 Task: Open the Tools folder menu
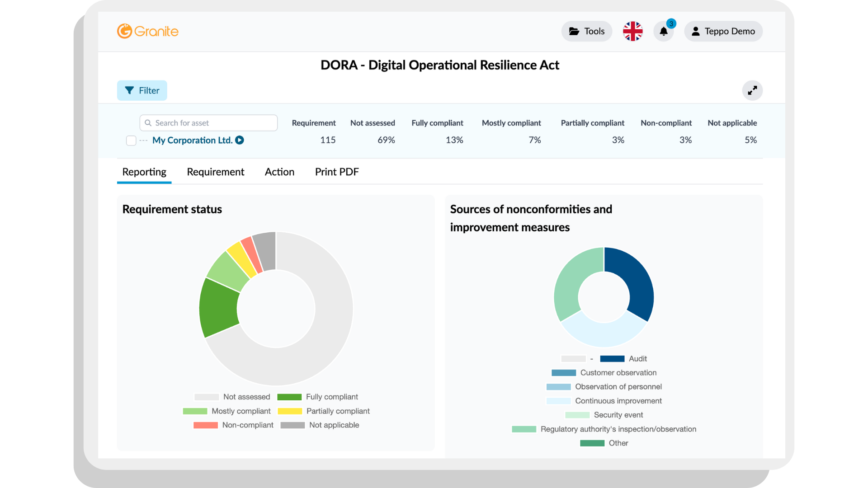(x=586, y=31)
